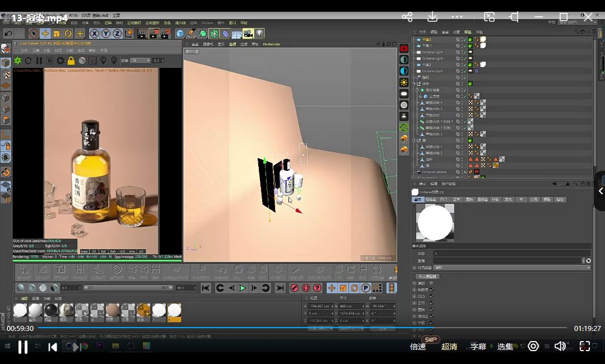Click the Light bulb object icon
Viewport: 605px width, 364px height.
[x=260, y=34]
